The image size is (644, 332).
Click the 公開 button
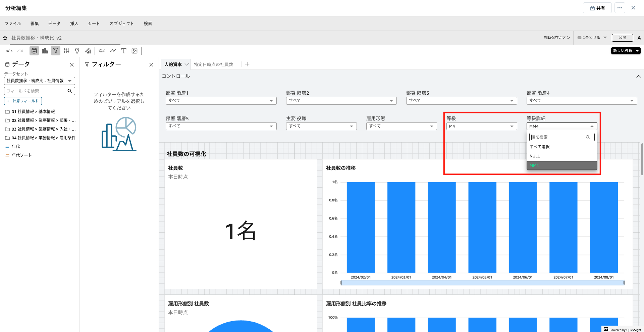pos(622,38)
